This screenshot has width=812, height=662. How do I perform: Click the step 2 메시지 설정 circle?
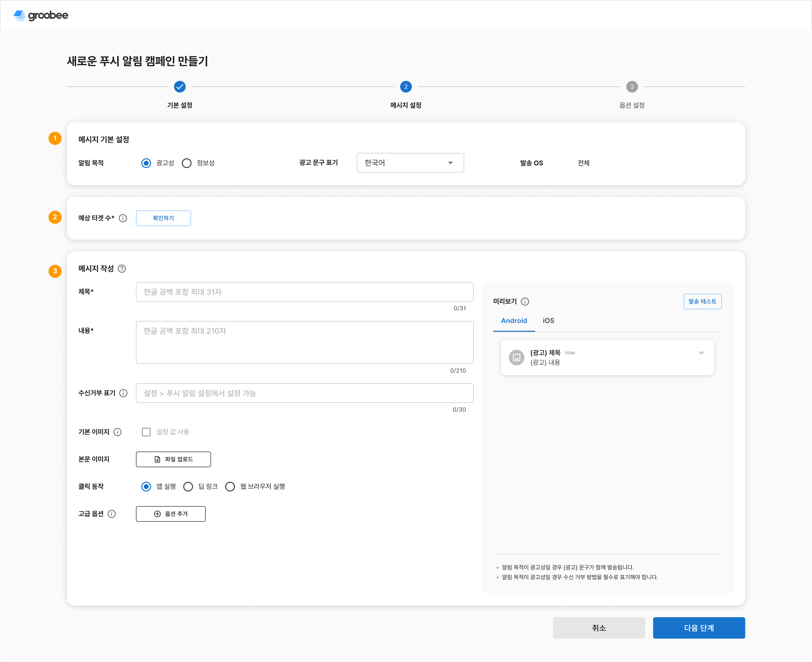click(x=406, y=87)
